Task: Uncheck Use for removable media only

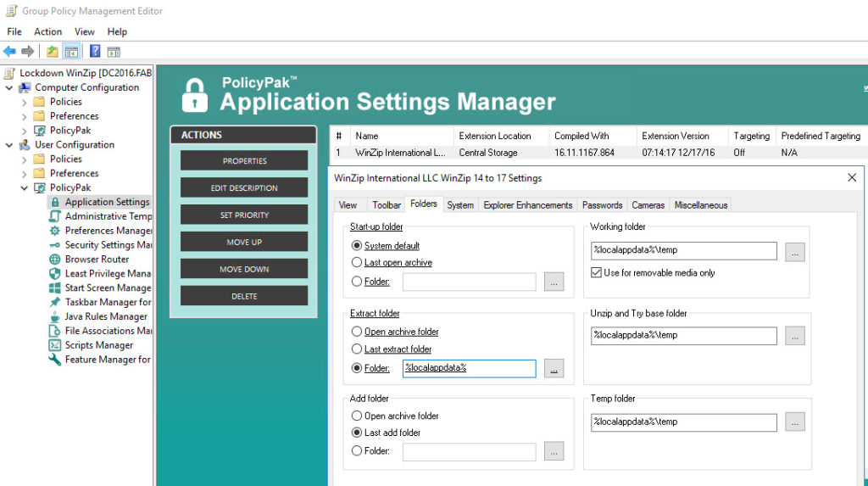Action: [596, 272]
